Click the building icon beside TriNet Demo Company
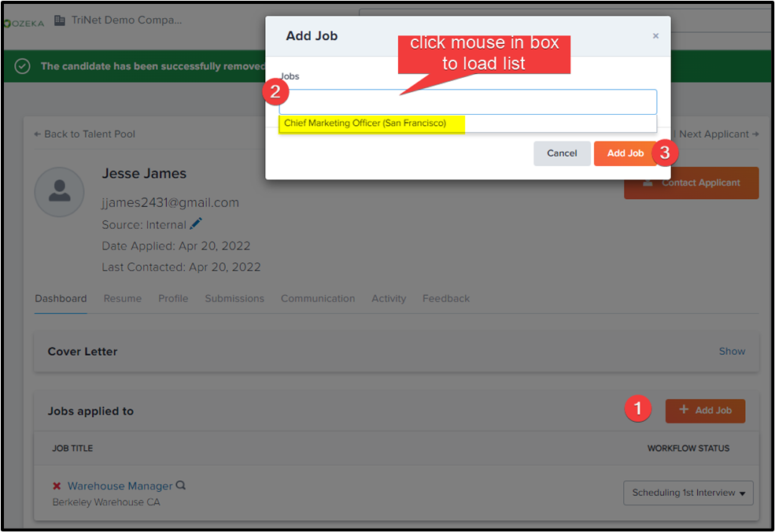The height and width of the screenshot is (532, 775). [x=60, y=20]
